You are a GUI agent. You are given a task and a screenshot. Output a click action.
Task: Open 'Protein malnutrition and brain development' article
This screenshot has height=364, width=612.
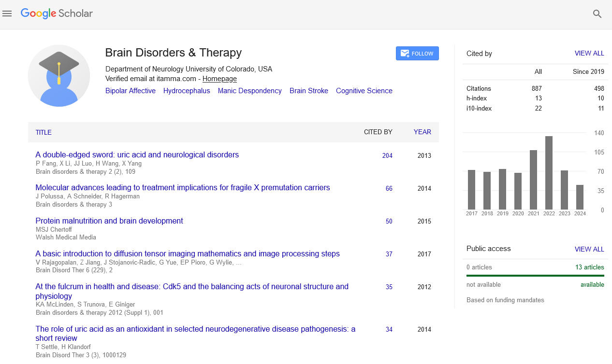[x=109, y=221]
